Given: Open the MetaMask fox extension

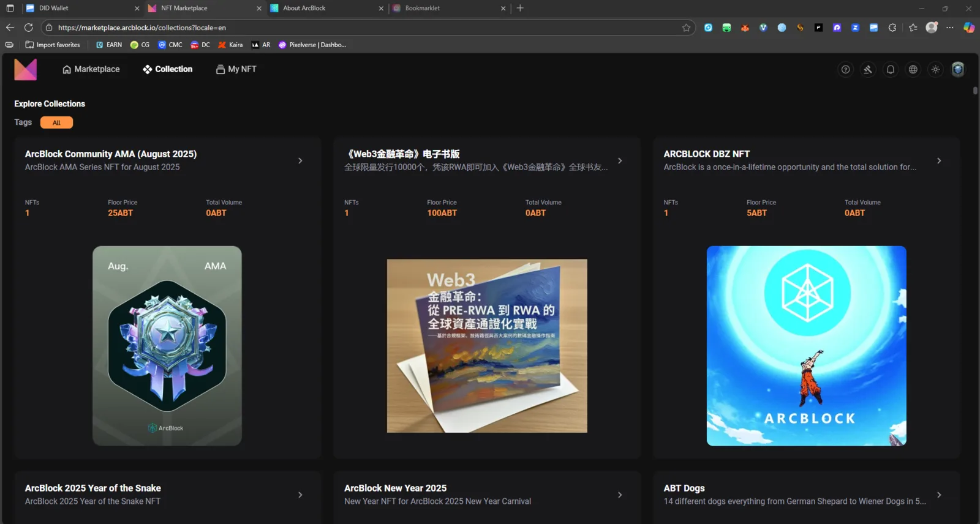Looking at the screenshot, I should point(745,28).
